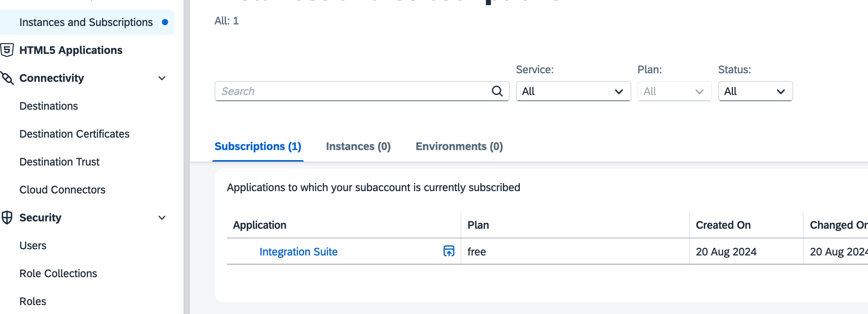The width and height of the screenshot is (868, 314).
Task: Click the 'All: 1' count text
Action: pyautogui.click(x=227, y=21)
